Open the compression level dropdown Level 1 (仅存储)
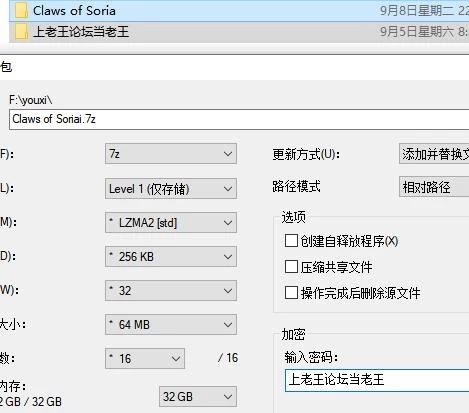469x413 pixels. [x=171, y=189]
